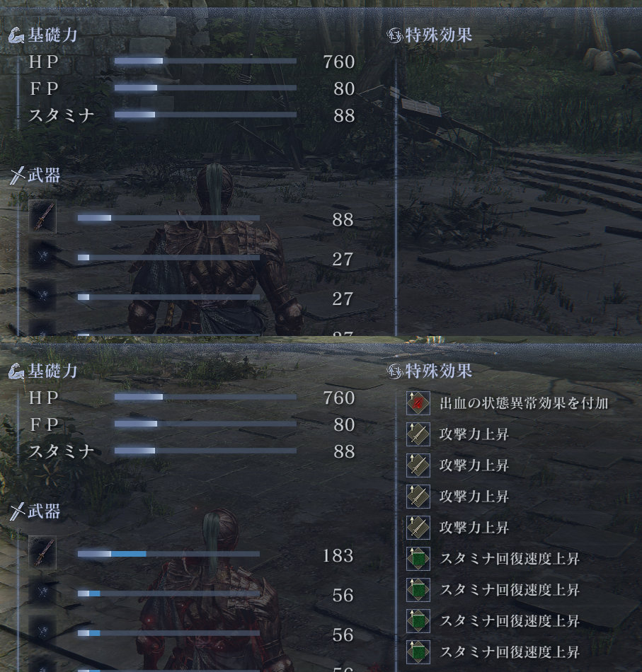Select the 出血の状態異常効果を付加 effect text

tap(524, 403)
